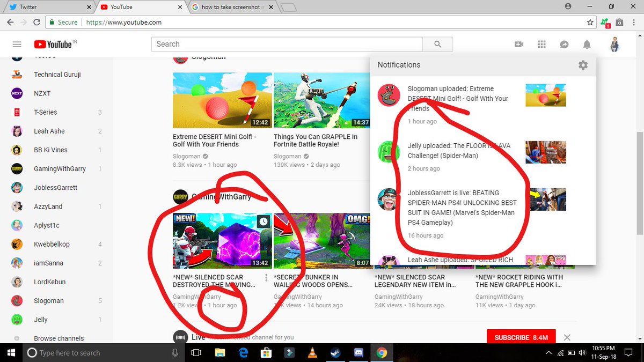This screenshot has height=362, width=644.
Task: Open the ROCKET RIDING WITH THE NEW GRAPPLE HOOK title
Action: (x=519, y=281)
